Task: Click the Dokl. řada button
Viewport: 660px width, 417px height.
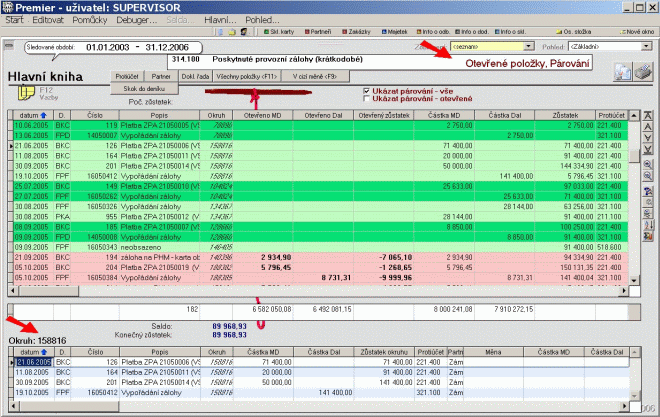Action: pyautogui.click(x=195, y=76)
